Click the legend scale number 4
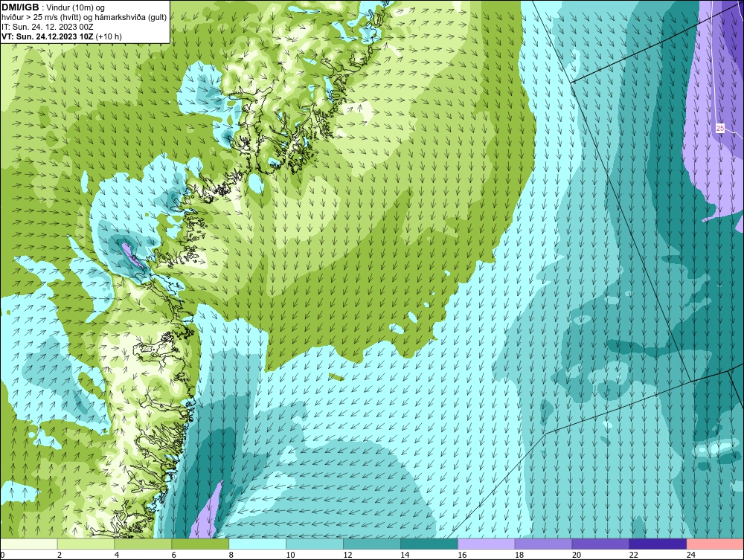The height and width of the screenshot is (560, 744). 117,555
